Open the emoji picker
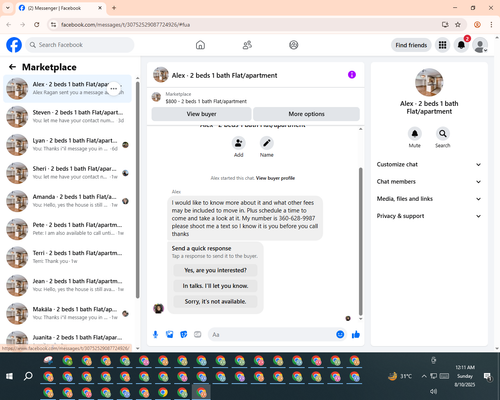 coord(340,334)
